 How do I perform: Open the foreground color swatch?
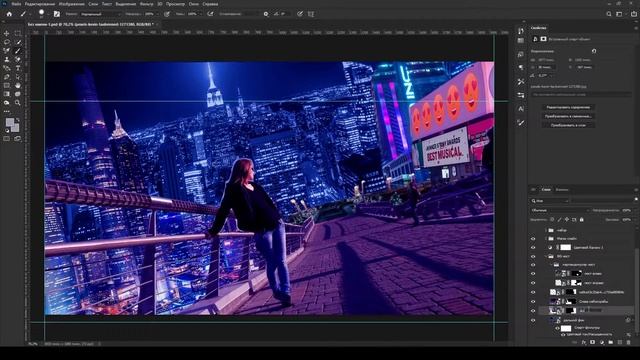[10, 122]
